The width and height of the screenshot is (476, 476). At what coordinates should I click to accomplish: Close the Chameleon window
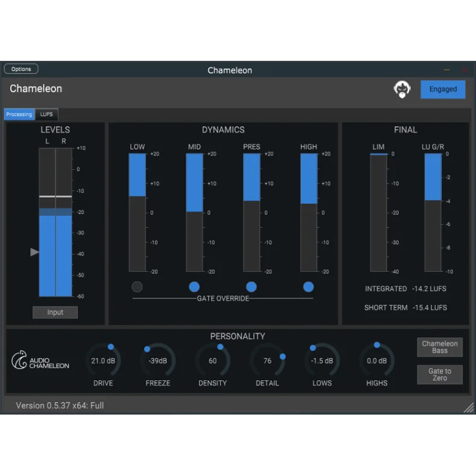[465, 70]
